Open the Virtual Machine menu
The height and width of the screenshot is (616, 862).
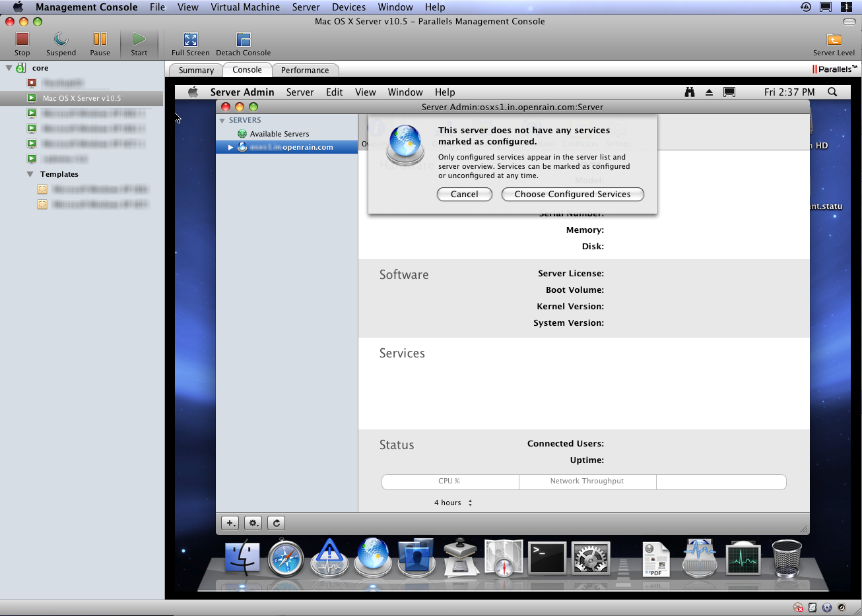tap(245, 7)
